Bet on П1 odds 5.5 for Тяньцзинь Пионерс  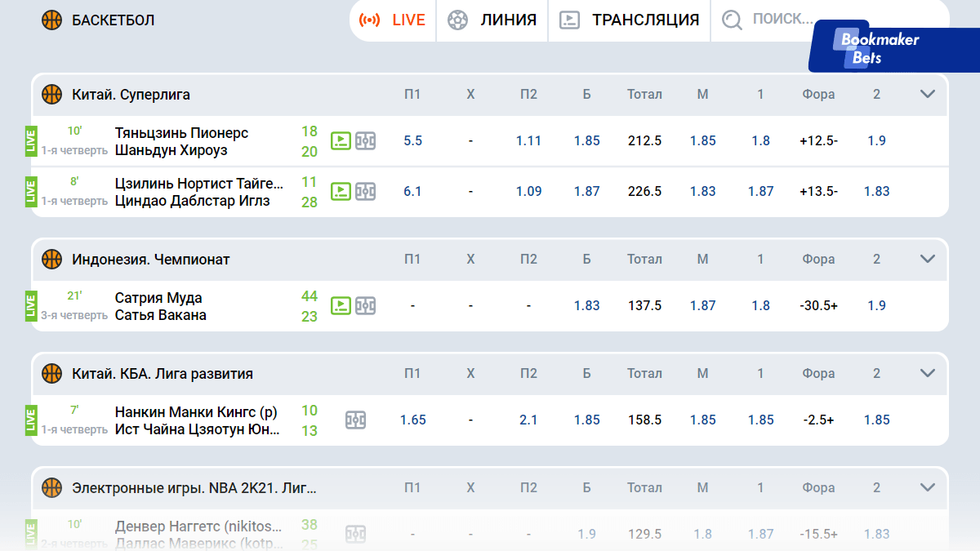(412, 141)
